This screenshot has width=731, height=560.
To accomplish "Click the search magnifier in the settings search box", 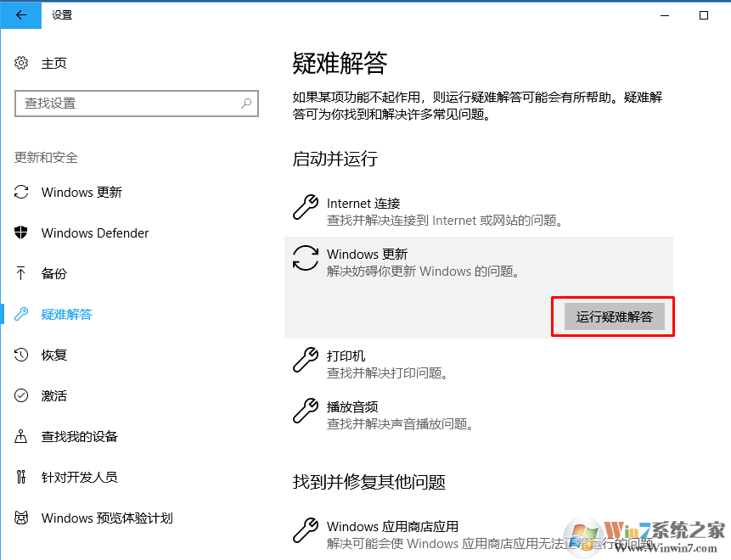I will point(246,104).
